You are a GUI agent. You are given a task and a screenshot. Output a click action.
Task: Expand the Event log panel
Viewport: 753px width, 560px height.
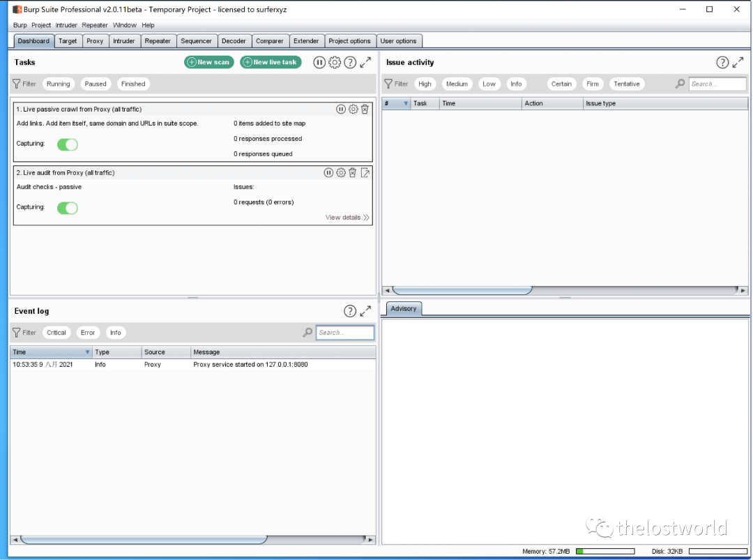[x=365, y=311]
